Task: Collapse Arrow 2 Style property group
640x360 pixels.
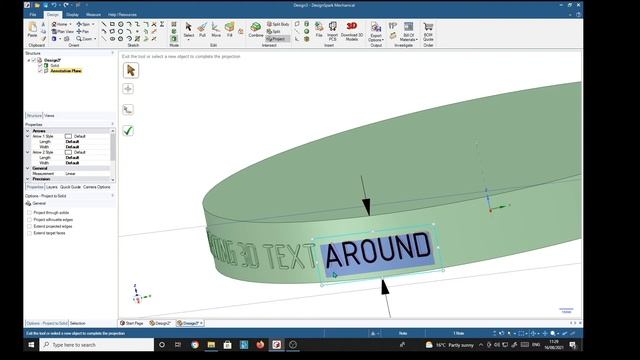Action: tap(28, 152)
